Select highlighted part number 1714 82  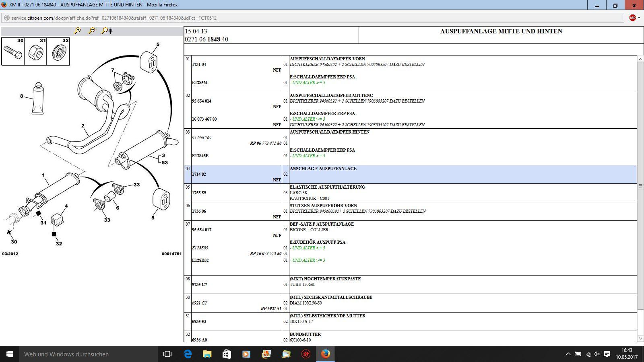[199, 174]
